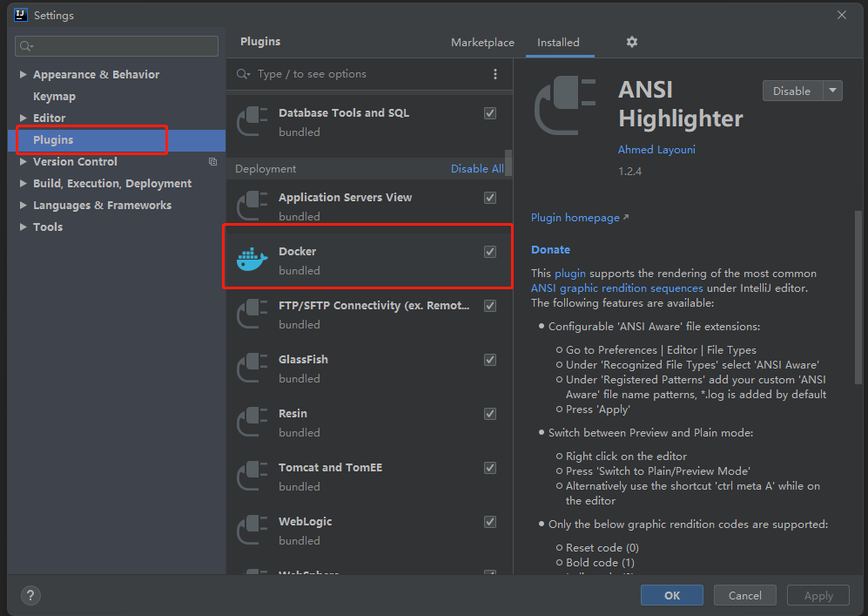Click the plugin list vertical scrollbar
The width and height of the screenshot is (868, 616).
pyautogui.click(x=508, y=162)
